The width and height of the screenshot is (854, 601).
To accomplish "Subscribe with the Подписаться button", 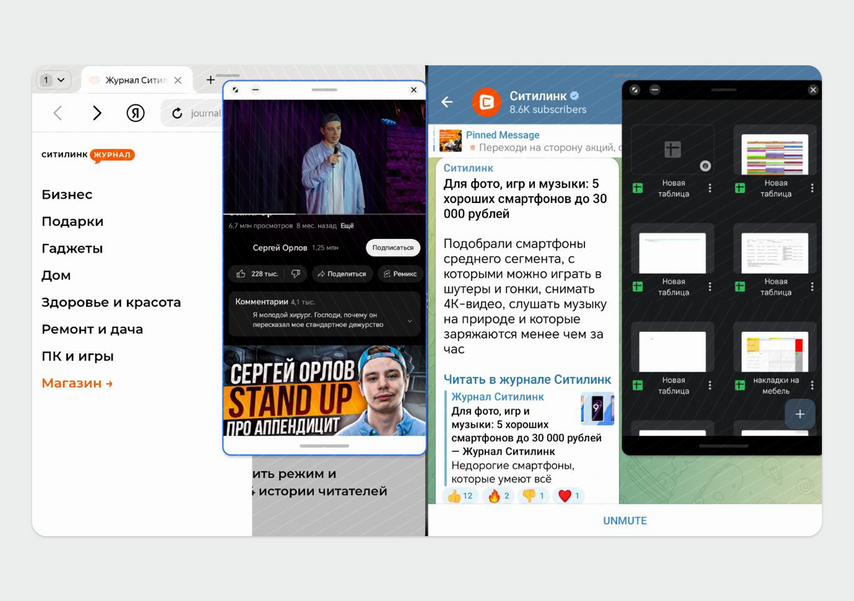I will pos(393,247).
